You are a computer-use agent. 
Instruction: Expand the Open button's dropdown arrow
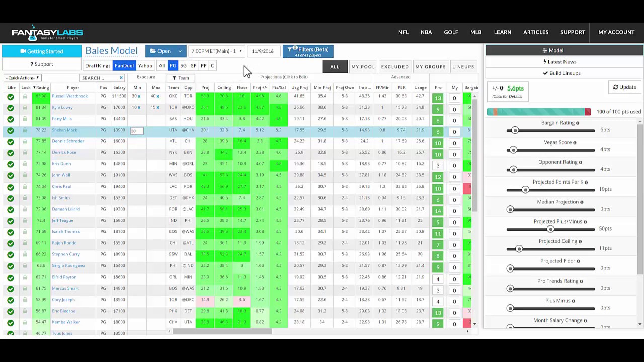click(x=180, y=51)
